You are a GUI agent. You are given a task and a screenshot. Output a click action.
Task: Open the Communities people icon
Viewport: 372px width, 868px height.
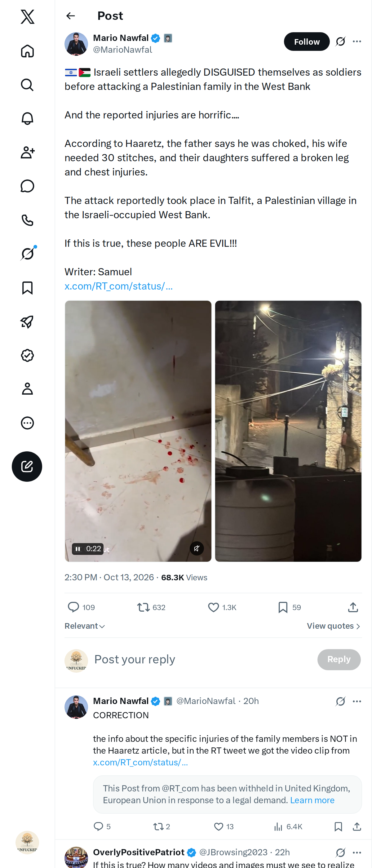click(x=27, y=152)
